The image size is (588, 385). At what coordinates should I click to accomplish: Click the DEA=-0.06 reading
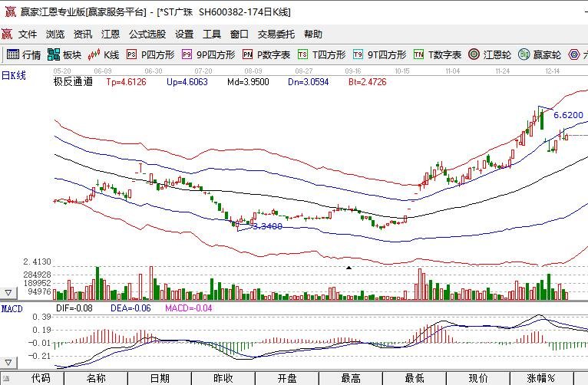[130, 308]
